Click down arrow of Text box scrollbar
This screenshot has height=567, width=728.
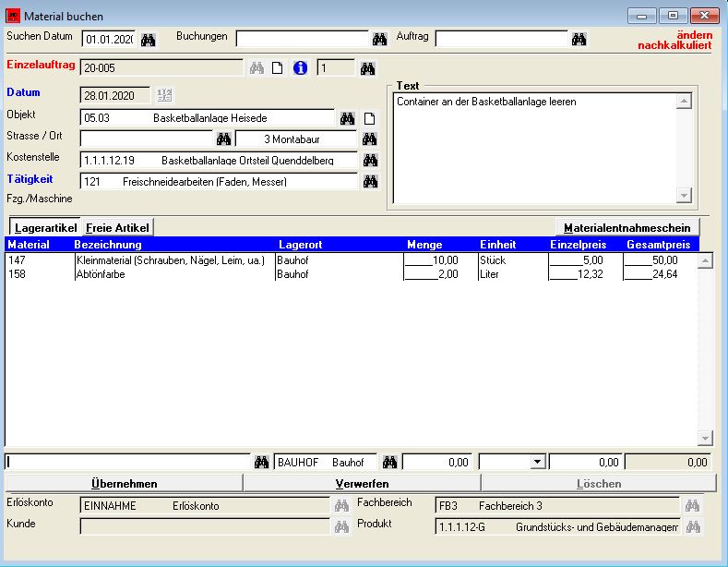pyautogui.click(x=683, y=195)
